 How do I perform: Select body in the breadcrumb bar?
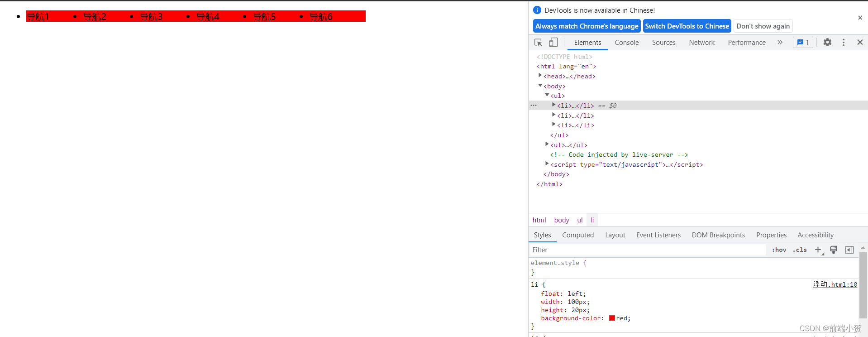pyautogui.click(x=562, y=220)
